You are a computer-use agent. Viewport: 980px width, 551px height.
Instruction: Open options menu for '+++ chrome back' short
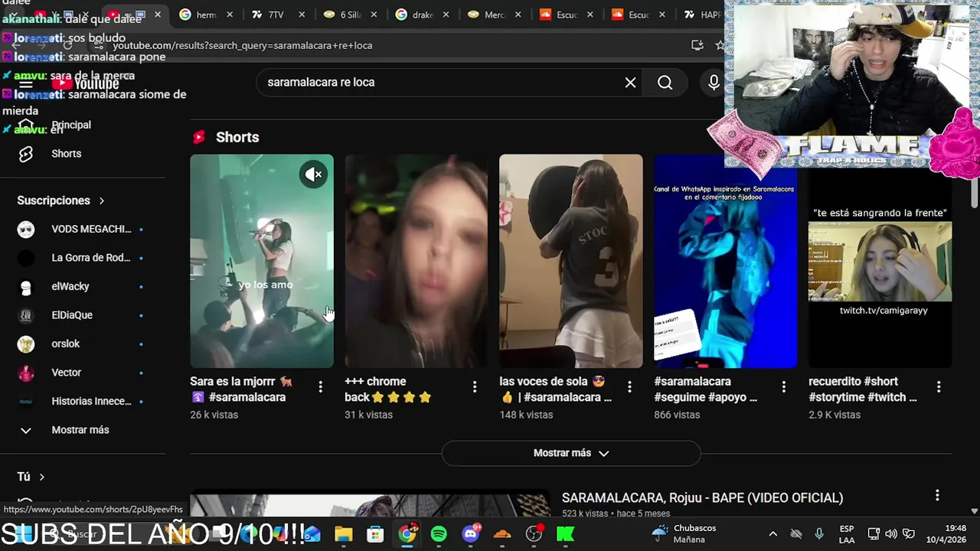(475, 387)
